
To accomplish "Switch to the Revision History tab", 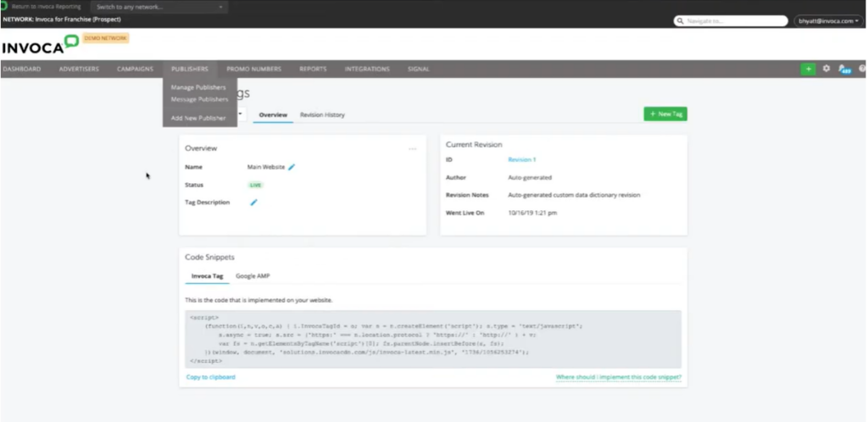I will 322,115.
